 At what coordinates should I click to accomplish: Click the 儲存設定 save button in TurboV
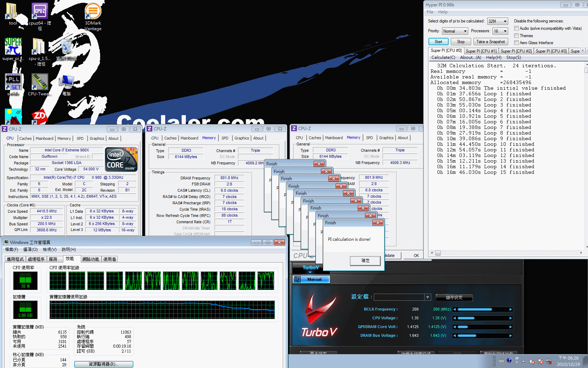click(x=454, y=298)
